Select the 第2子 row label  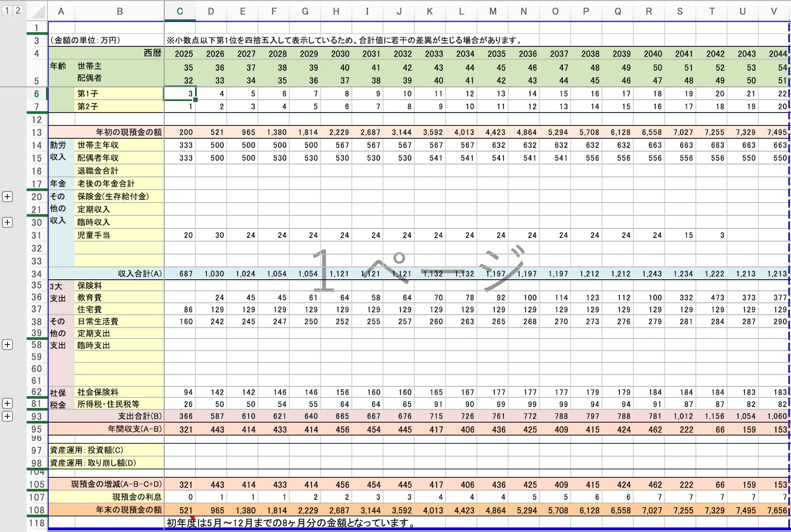tap(119, 106)
